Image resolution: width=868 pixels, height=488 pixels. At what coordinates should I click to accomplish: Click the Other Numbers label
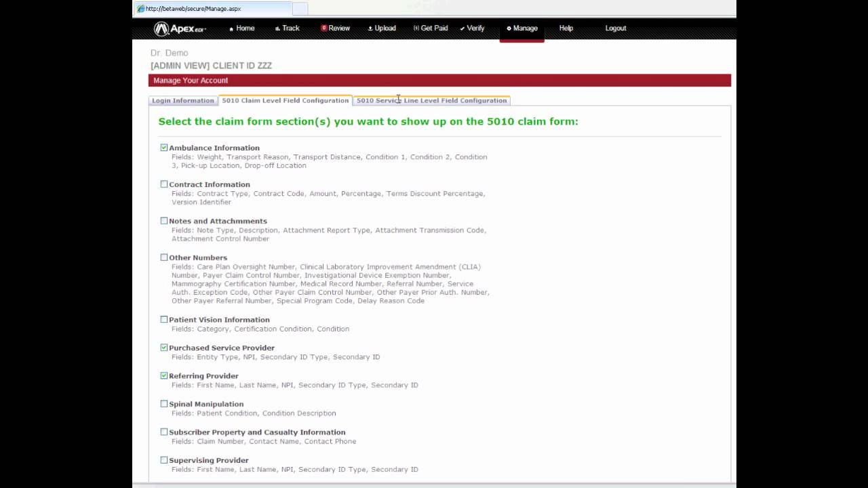point(198,258)
